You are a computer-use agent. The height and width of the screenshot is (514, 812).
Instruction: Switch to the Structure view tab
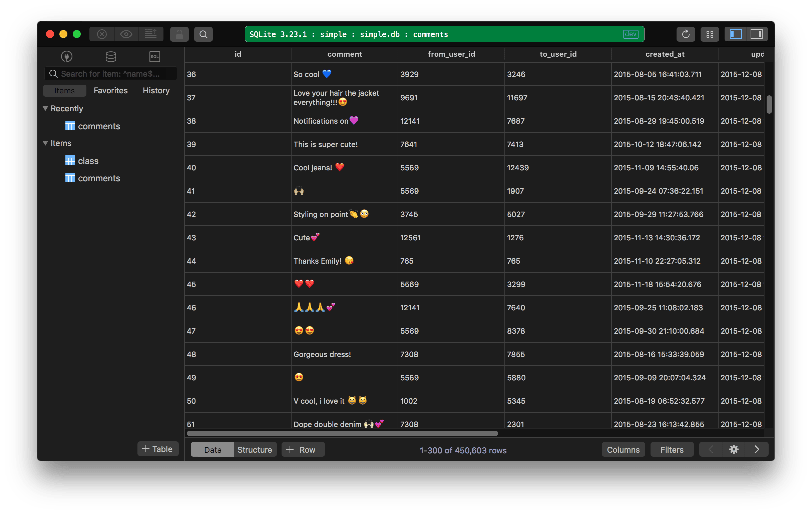pyautogui.click(x=255, y=450)
